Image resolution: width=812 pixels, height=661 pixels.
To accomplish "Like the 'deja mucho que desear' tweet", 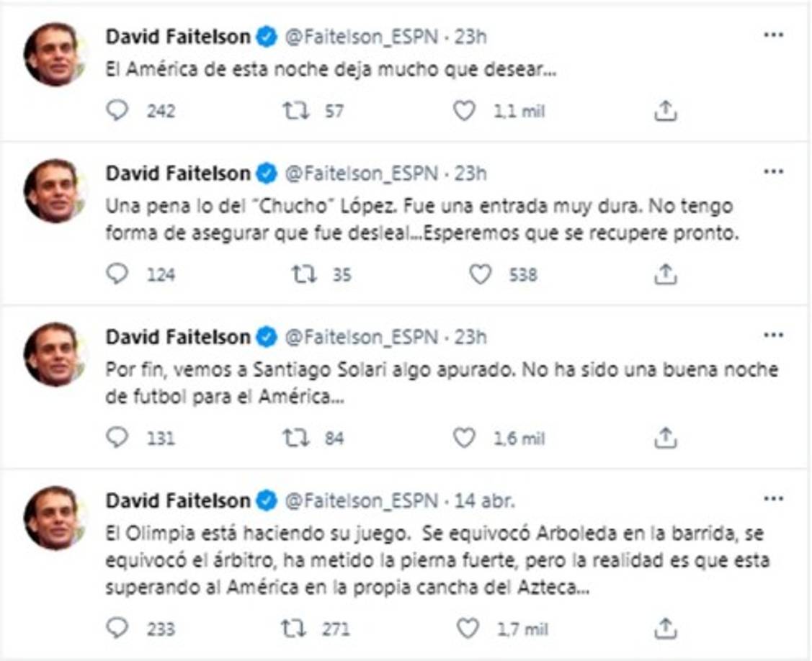I will [465, 111].
